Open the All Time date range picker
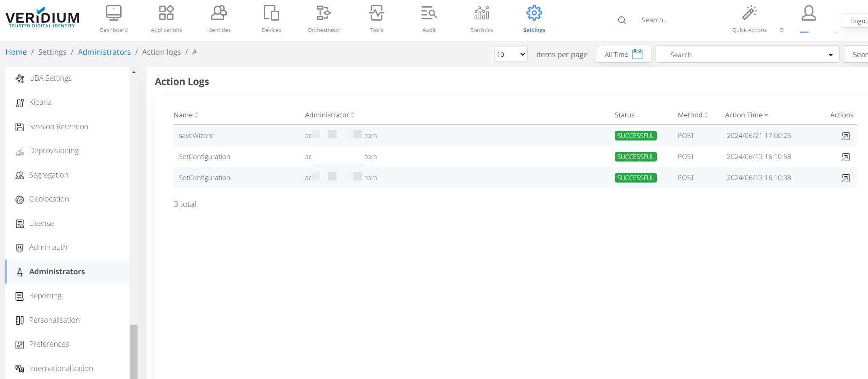Screen dimensions: 868x379 click(623, 54)
